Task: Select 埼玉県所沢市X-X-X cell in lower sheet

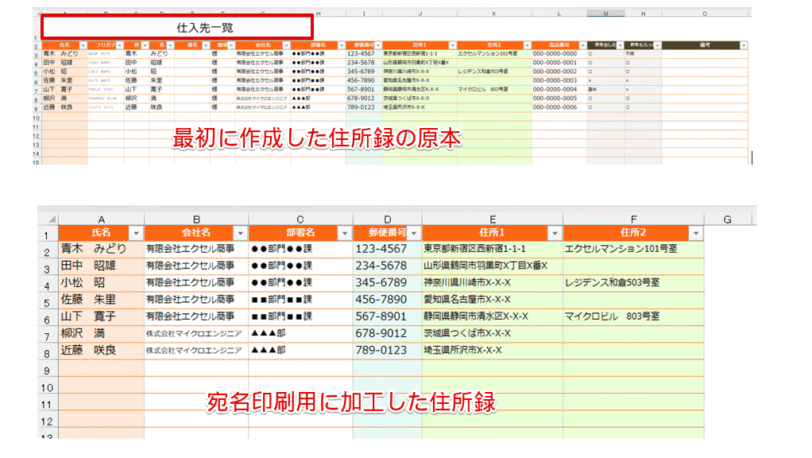Action: click(492, 350)
